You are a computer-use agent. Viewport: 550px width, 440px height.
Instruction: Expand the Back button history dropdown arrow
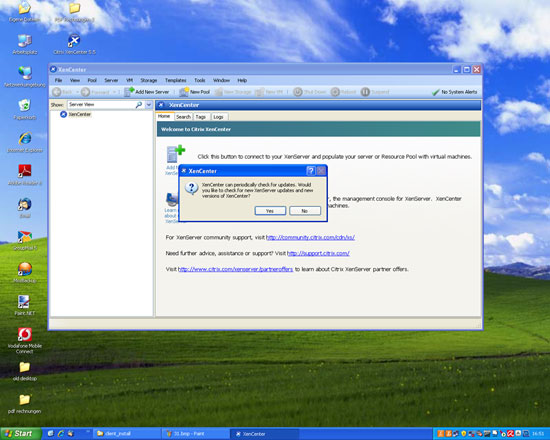tap(77, 92)
